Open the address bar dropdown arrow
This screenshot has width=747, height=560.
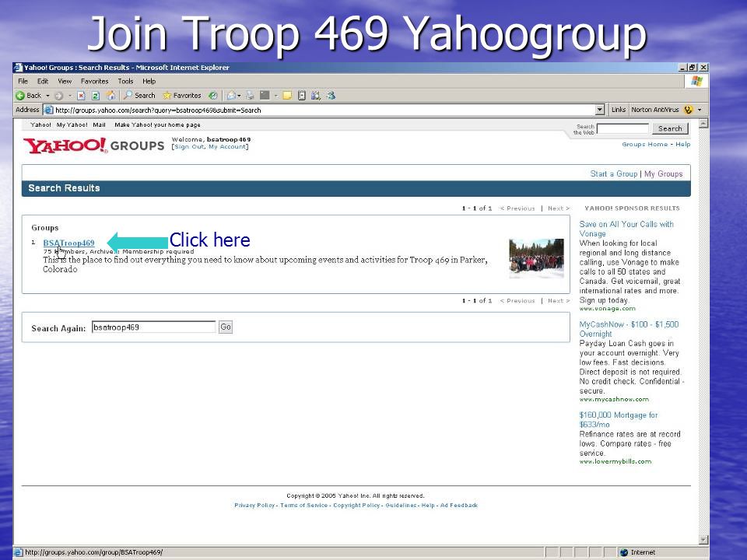click(x=600, y=110)
